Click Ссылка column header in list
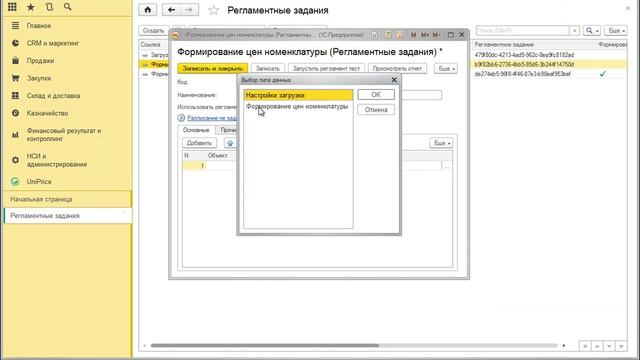This screenshot has height=360, width=640. pos(151,44)
